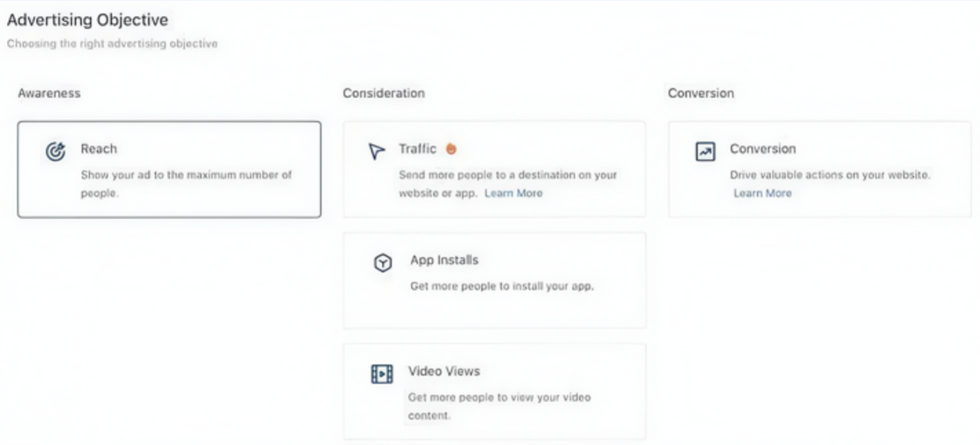
Task: Click the Reach target icon
Action: pos(55,152)
